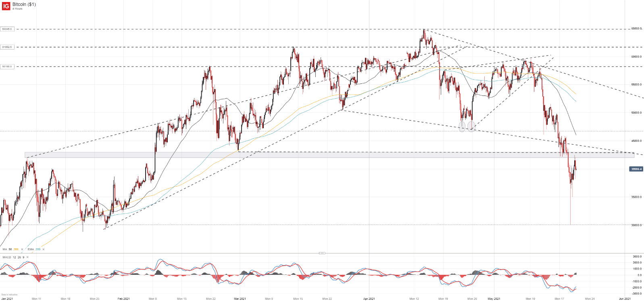Grab the MACD panel divider handle

tap(322, 253)
